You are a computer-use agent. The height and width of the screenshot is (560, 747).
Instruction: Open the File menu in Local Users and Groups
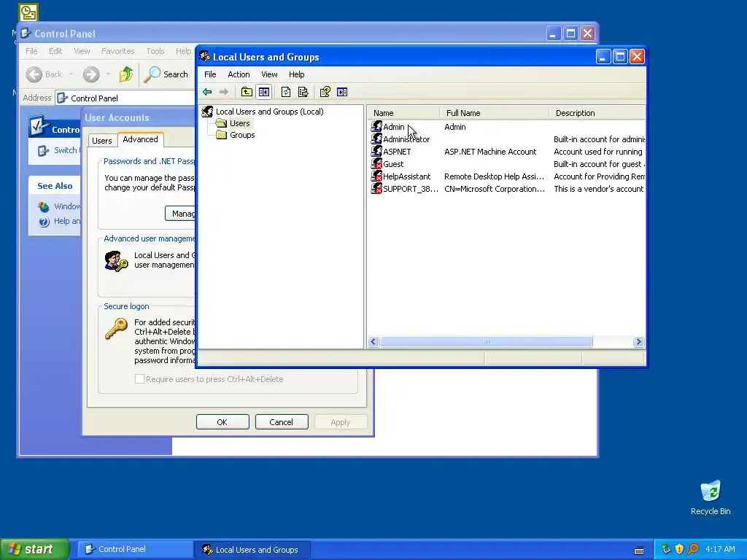coord(210,74)
